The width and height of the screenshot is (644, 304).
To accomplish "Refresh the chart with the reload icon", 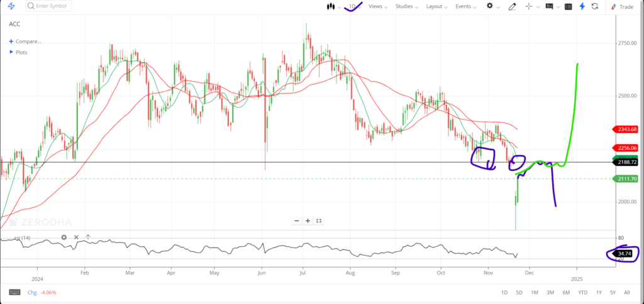I will pos(595,6).
